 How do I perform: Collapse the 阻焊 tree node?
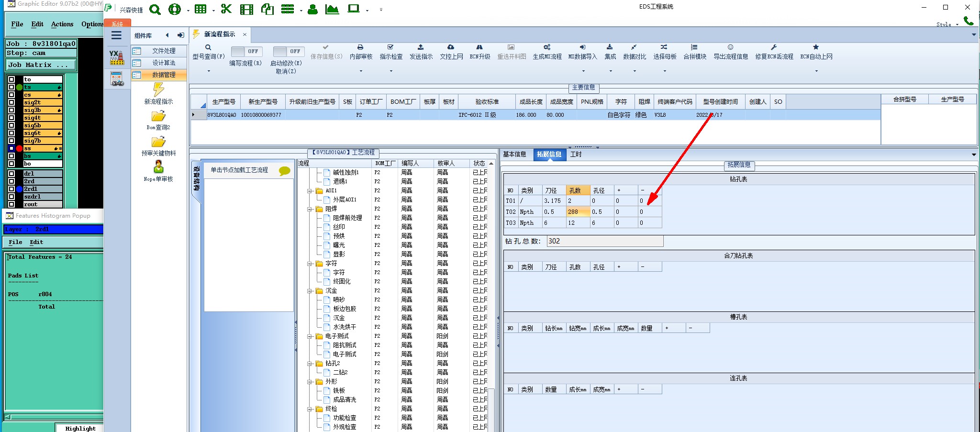point(310,209)
